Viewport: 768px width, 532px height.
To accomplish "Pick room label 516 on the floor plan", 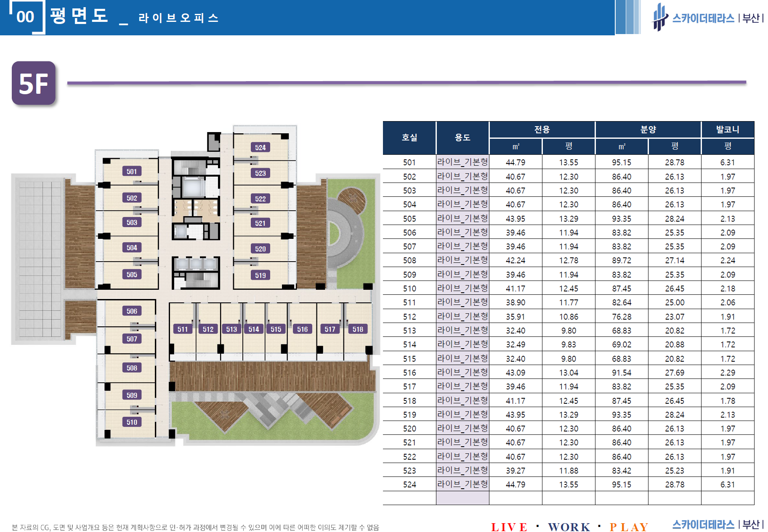I will [303, 329].
